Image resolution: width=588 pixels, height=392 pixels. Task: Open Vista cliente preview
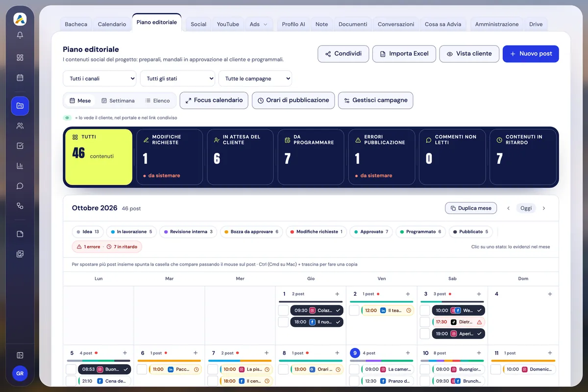coord(469,54)
